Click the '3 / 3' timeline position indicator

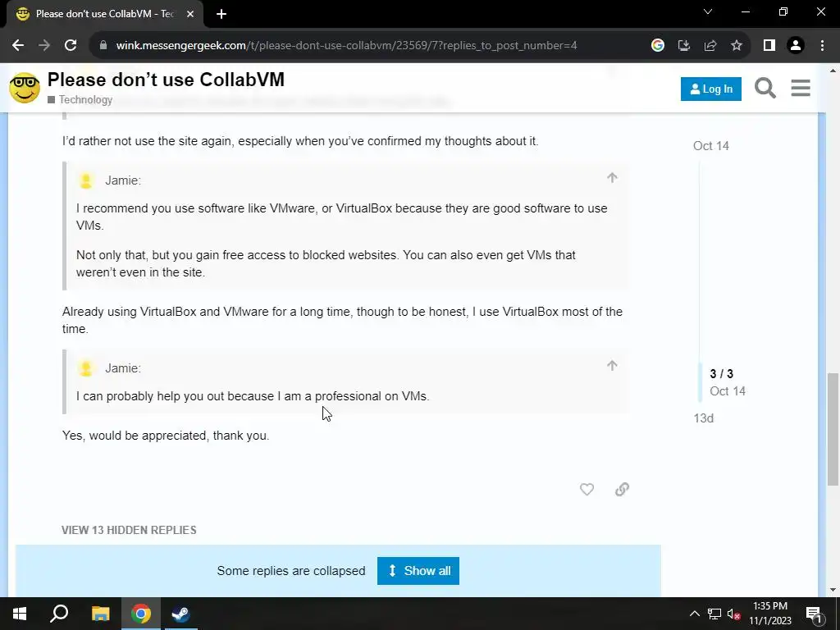click(x=722, y=374)
